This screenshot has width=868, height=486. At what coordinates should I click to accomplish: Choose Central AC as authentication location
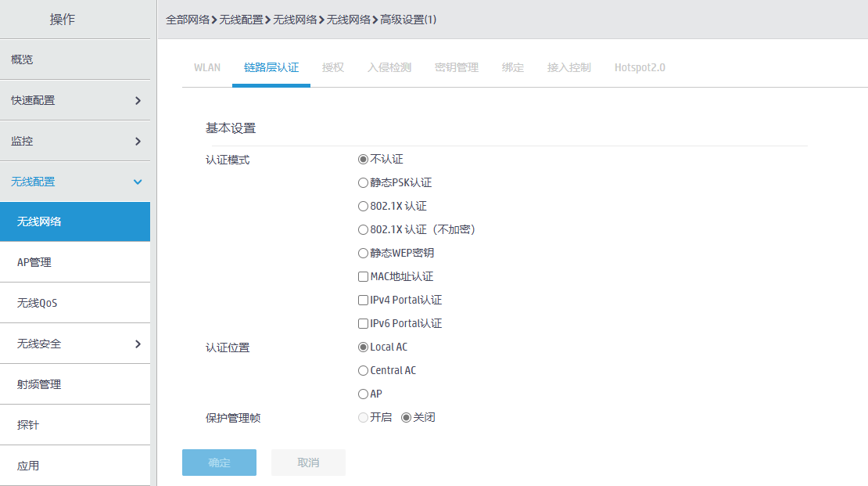pos(363,370)
